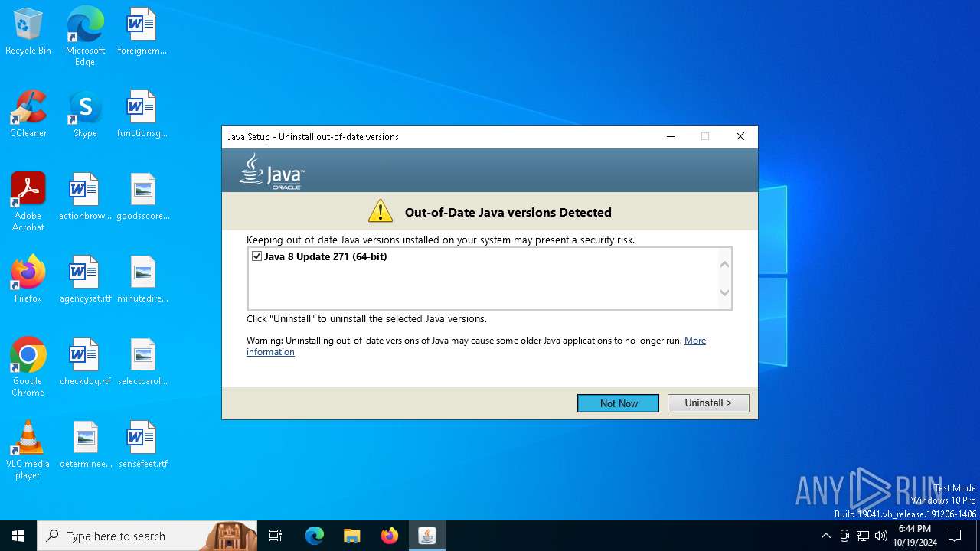Open the notification center
This screenshot has width=980, height=551.
pos(955,536)
